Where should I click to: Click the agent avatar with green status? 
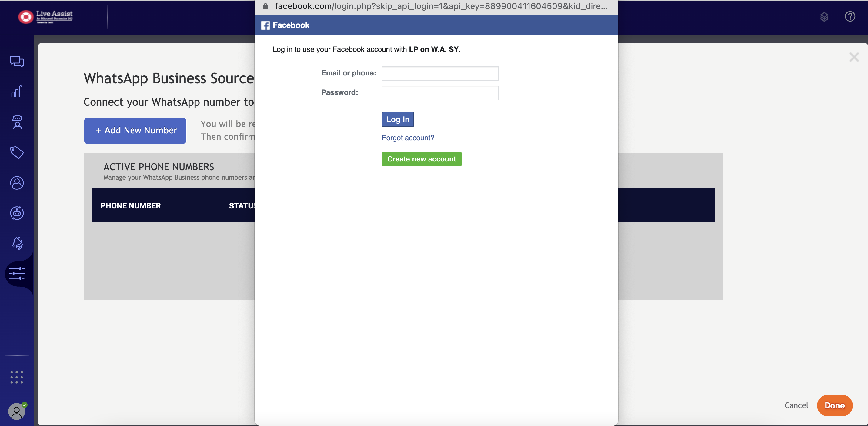pyautogui.click(x=16, y=411)
